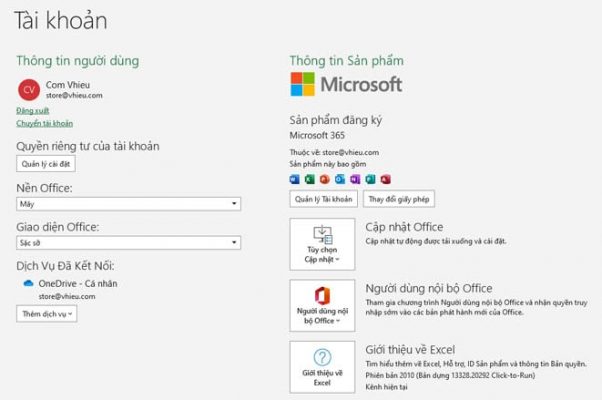Open Người dùng nội bộ Office menu
The height and width of the screenshot is (400, 602).
[x=322, y=306]
